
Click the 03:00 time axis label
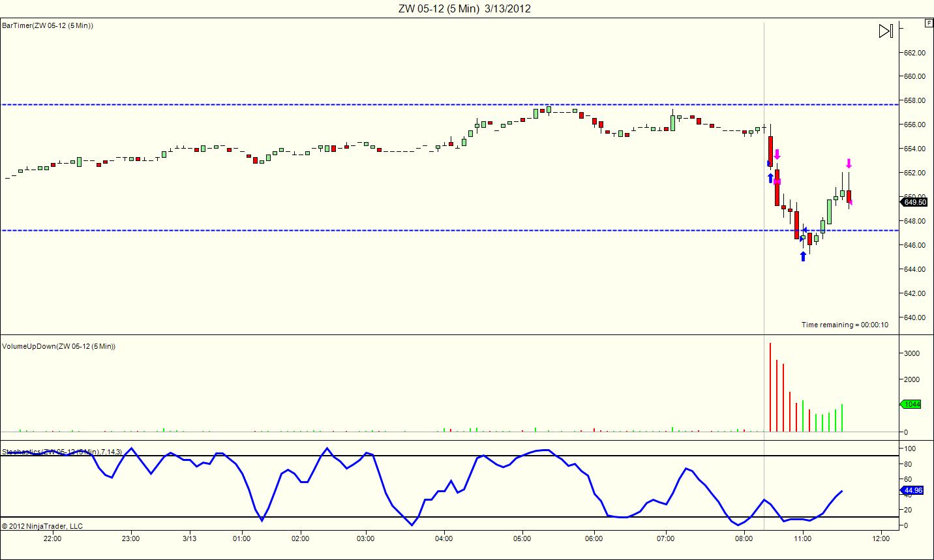[x=366, y=539]
